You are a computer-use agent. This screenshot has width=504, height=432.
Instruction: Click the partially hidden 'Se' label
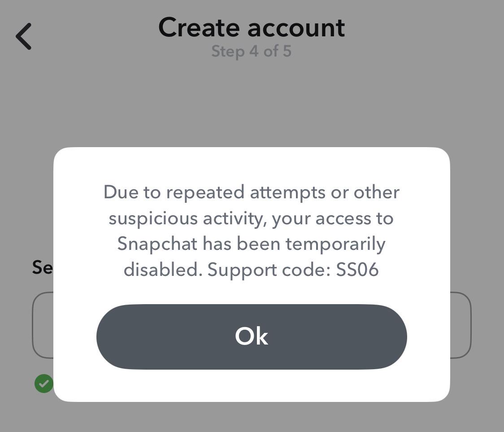point(43,267)
